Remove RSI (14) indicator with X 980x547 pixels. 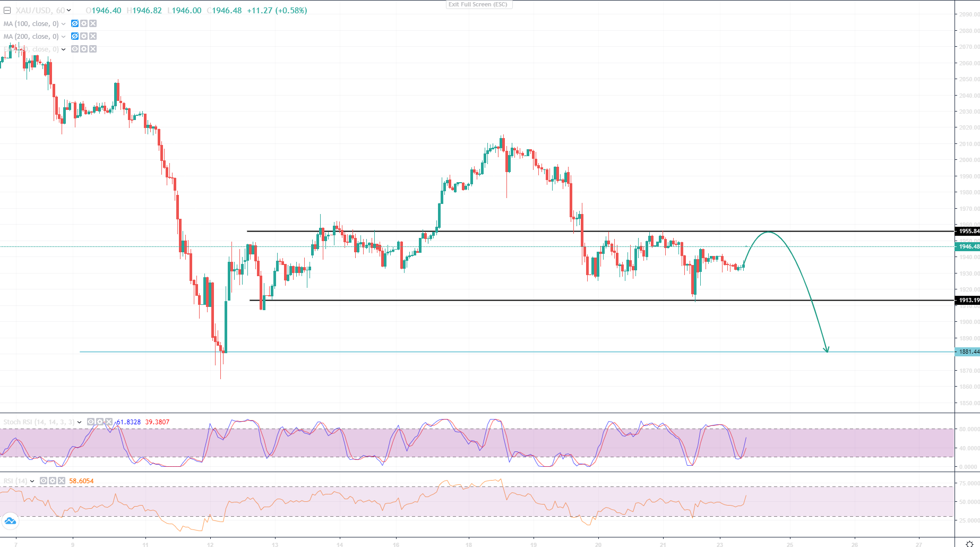[x=62, y=481]
